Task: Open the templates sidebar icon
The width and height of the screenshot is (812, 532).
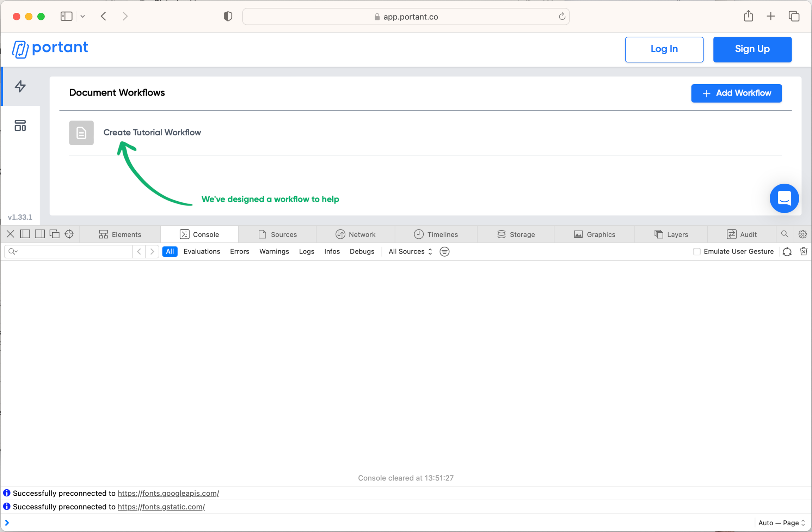Action: (x=20, y=126)
